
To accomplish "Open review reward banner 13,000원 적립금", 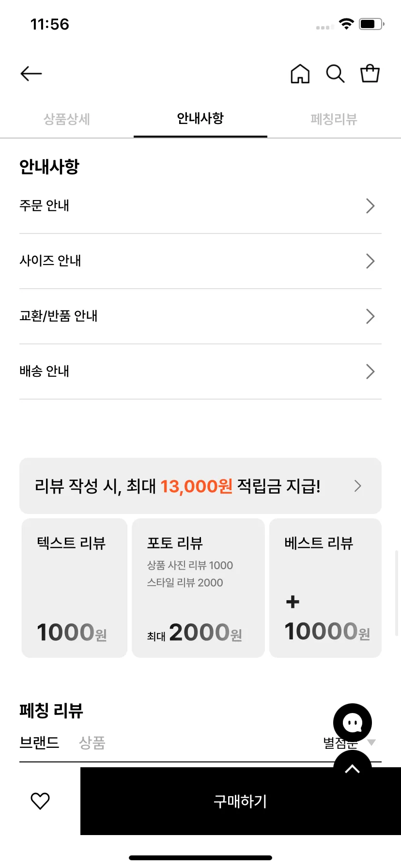I will click(x=200, y=486).
